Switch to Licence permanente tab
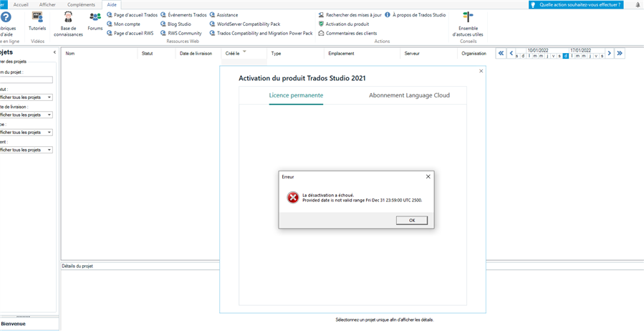Image resolution: width=644 pixels, height=331 pixels. coord(296,95)
